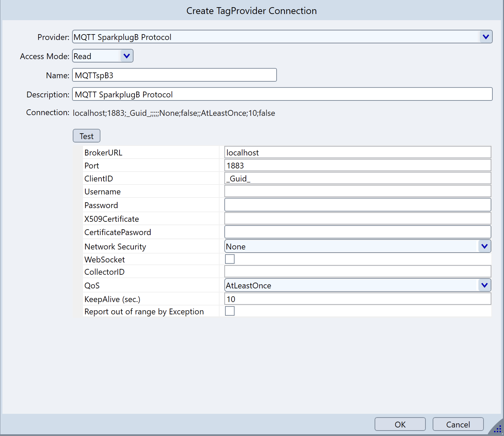Viewport: 504px width, 436px height.
Task: Click the Name field containing MQTTspB3
Action: coord(174,75)
